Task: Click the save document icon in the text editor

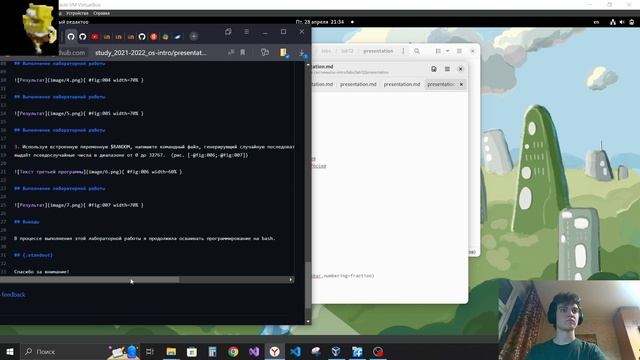Action: click(434, 69)
